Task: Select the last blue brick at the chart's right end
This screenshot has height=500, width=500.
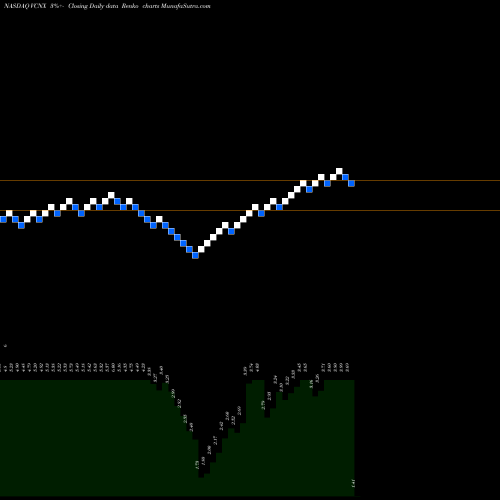Action: click(351, 183)
